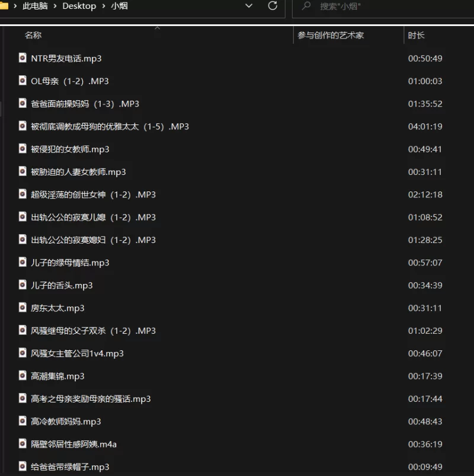The image size is (474, 476).
Task: Select the file 隔壁邻居性感阿姨.m4a
Action: [73, 444]
